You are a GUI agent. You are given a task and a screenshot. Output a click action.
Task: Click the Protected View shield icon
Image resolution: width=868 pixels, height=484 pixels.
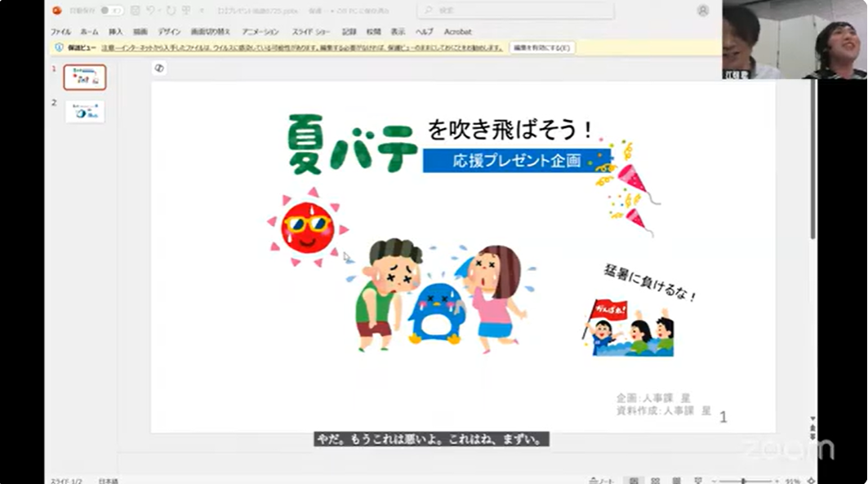59,48
